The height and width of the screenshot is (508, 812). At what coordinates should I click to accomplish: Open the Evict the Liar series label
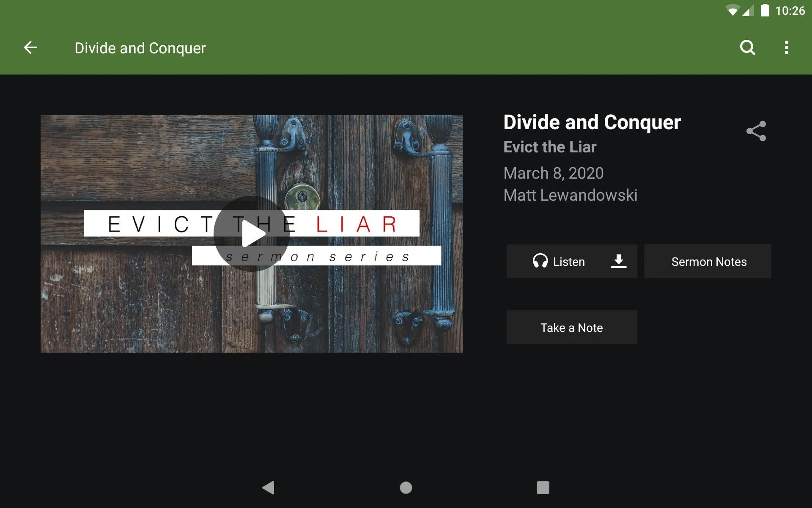[x=549, y=147]
